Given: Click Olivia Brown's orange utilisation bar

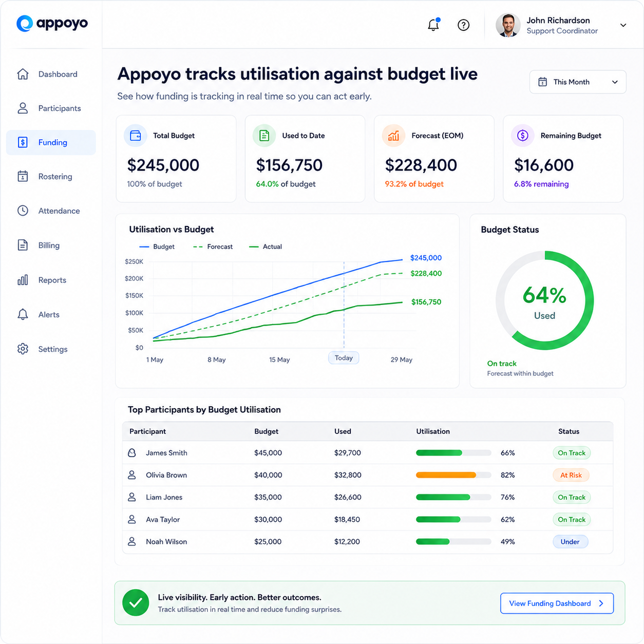Looking at the screenshot, I should point(446,475).
